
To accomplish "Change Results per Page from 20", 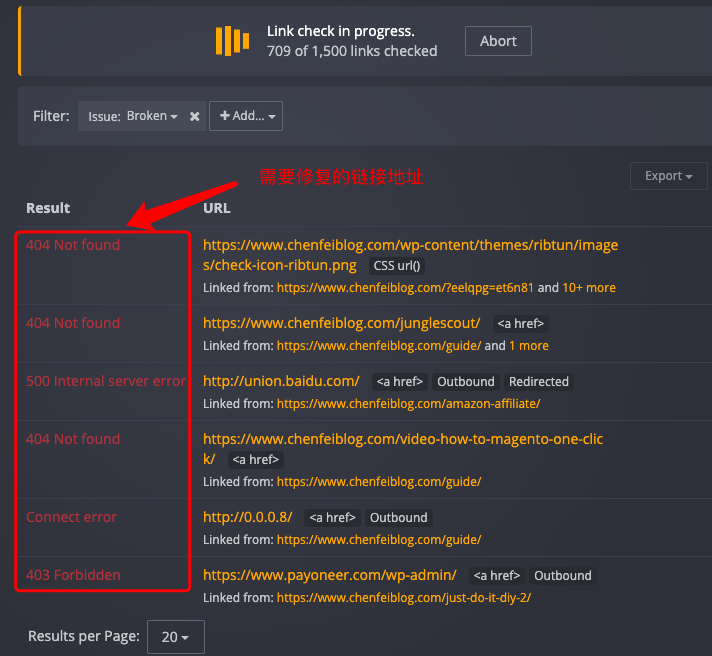I will (176, 637).
